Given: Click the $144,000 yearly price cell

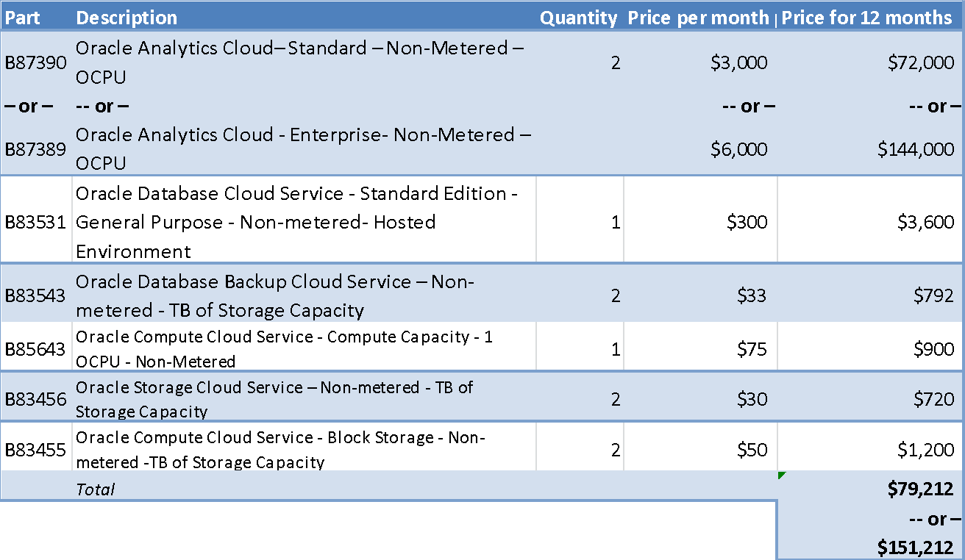Looking at the screenshot, I should 916,149.
